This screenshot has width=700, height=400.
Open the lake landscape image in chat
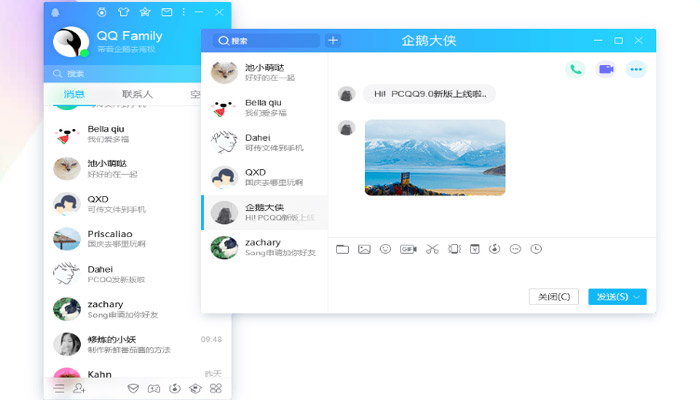(435, 158)
